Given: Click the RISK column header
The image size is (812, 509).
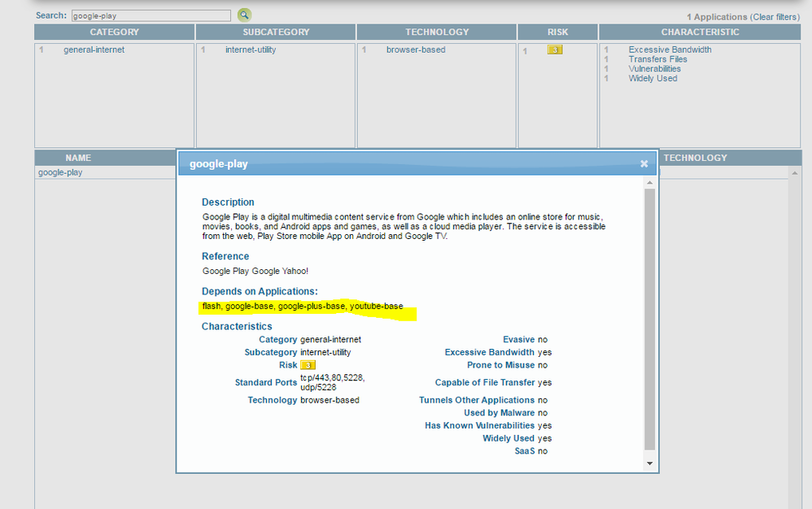Looking at the screenshot, I should (x=557, y=32).
